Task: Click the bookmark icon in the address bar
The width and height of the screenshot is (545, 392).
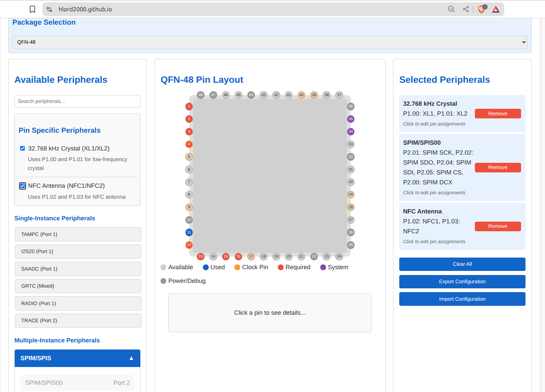Action: tap(33, 9)
